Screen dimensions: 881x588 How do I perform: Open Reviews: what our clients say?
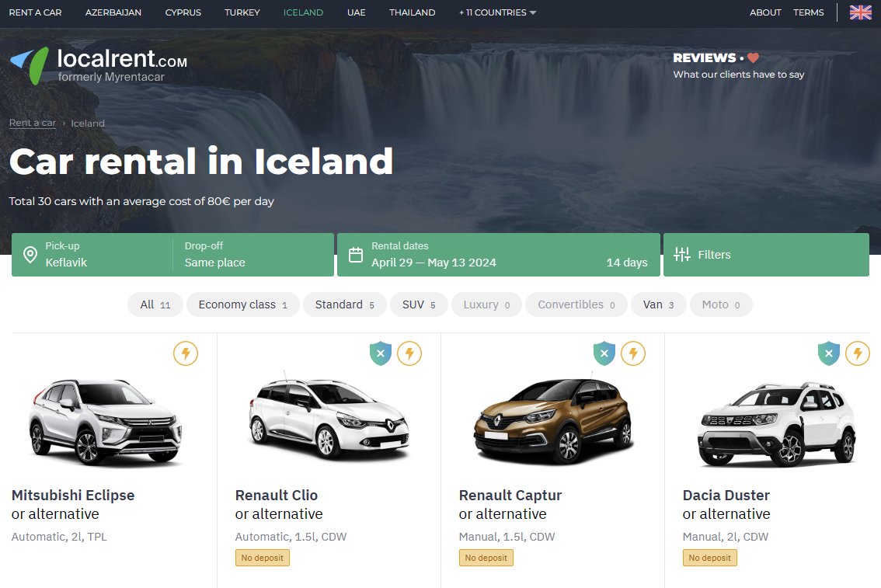point(738,66)
